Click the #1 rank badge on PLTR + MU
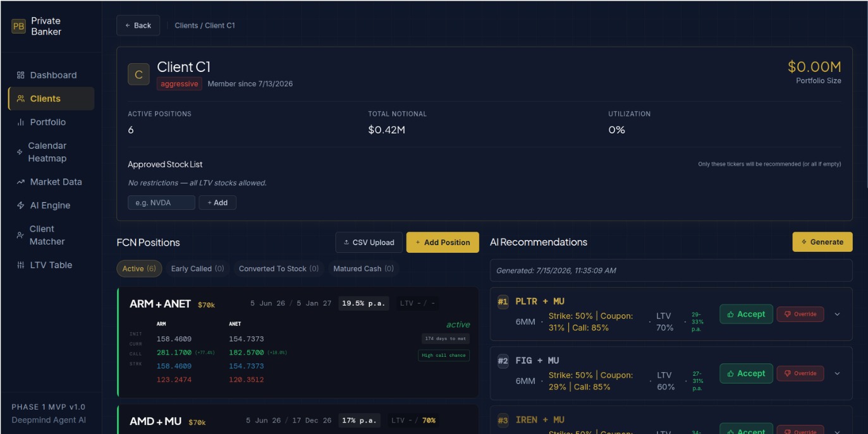Viewport: 868px width, 434px height. (x=503, y=301)
